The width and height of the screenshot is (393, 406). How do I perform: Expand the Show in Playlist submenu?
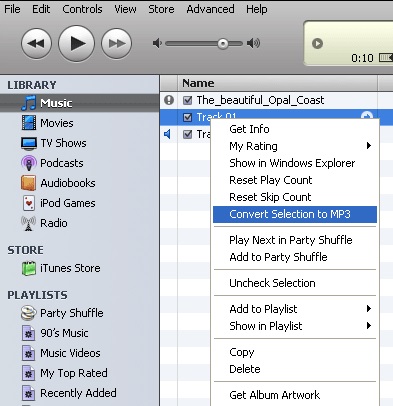[x=295, y=326]
